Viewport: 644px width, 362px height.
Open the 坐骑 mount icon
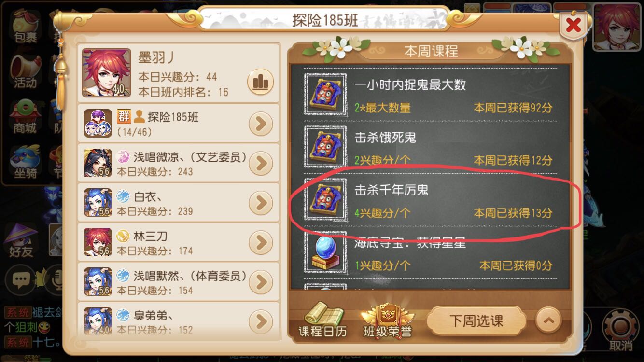[x=25, y=162]
